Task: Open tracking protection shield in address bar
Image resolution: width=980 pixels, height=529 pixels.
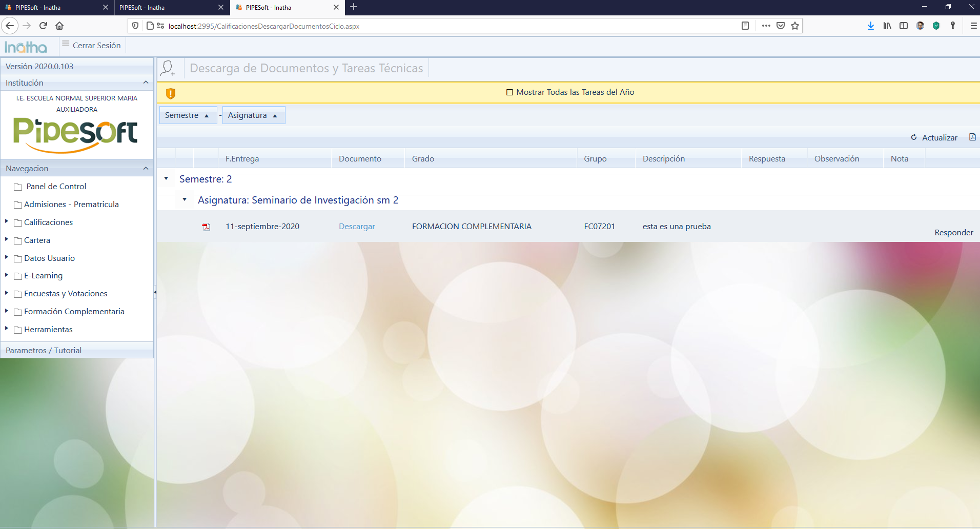Action: click(135, 26)
